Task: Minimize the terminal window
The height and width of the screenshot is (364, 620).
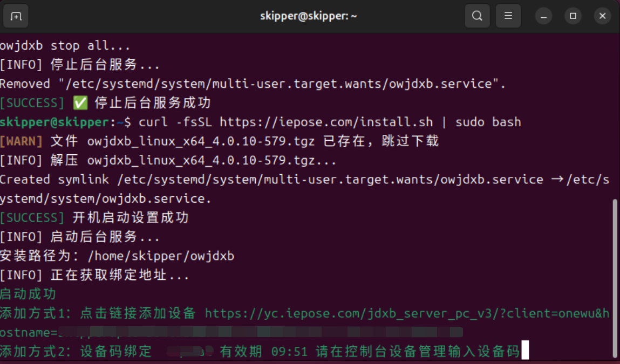Action: pyautogui.click(x=544, y=16)
